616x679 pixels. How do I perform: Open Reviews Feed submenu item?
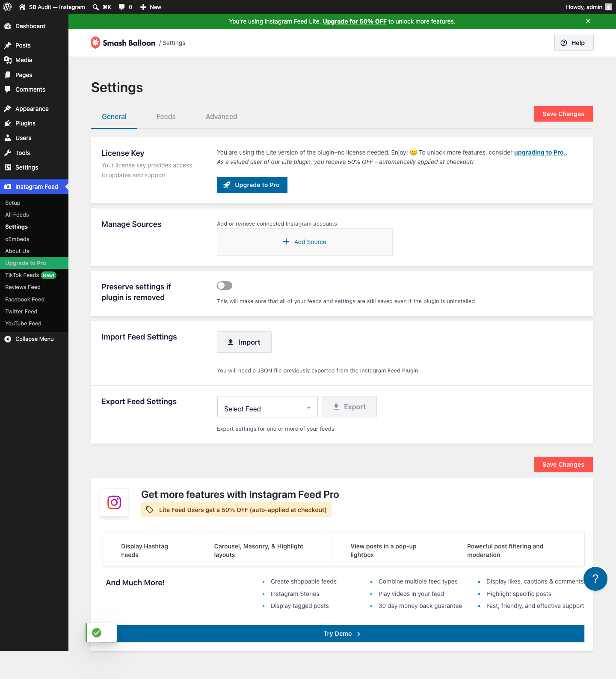click(x=23, y=287)
